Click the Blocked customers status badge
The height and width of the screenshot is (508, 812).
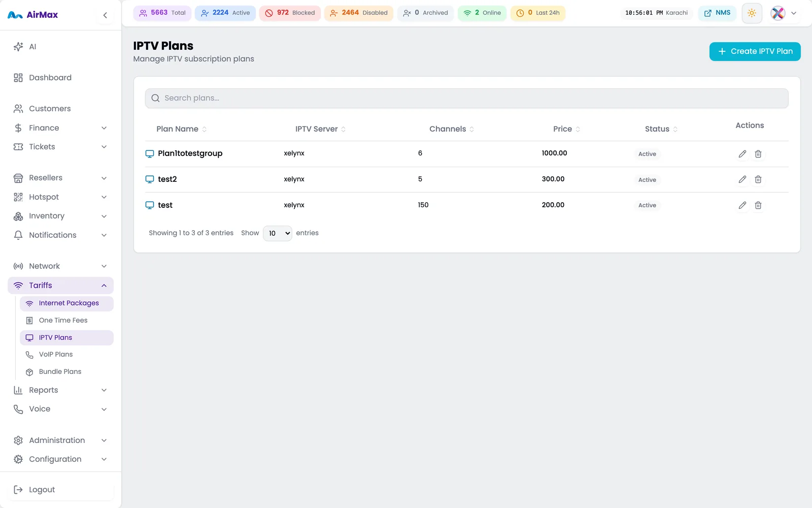tap(290, 13)
